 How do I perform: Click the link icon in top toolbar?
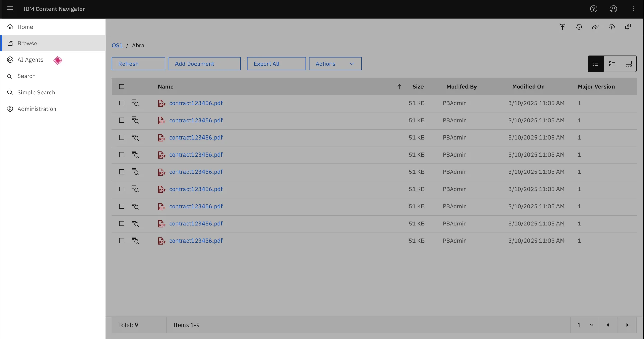click(x=595, y=27)
